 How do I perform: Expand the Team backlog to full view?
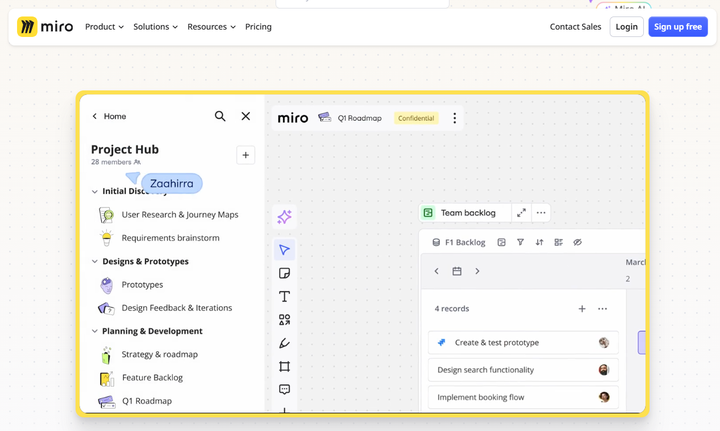coord(521,213)
